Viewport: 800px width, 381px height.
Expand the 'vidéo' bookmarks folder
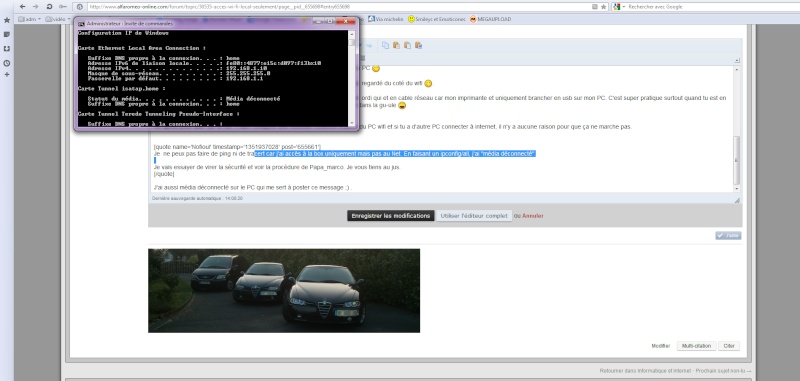tap(58, 19)
